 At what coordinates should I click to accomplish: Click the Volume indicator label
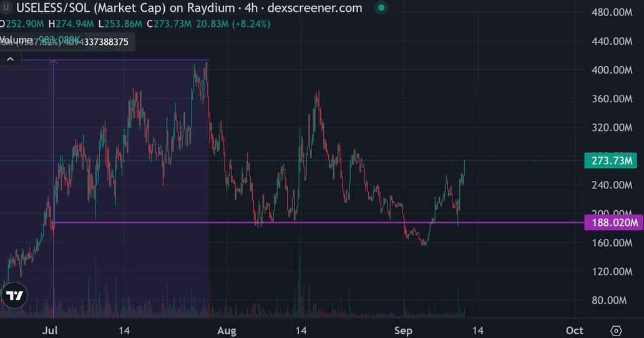(16, 41)
